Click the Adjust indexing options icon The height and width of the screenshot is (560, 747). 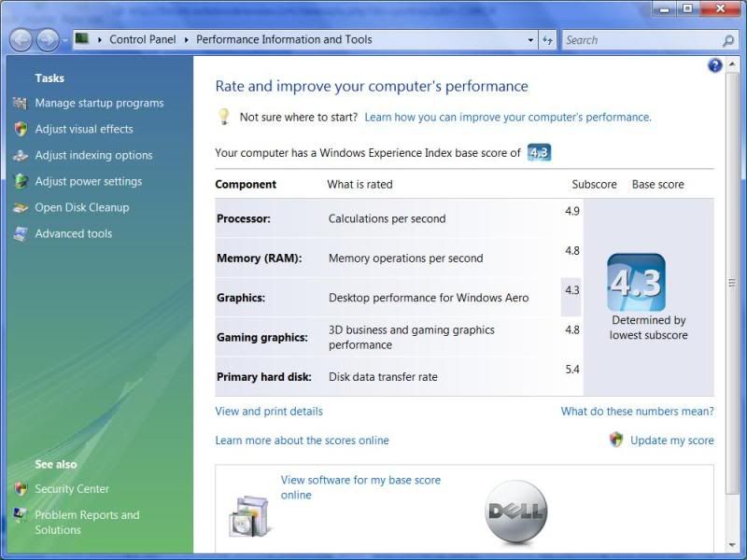[x=20, y=155]
